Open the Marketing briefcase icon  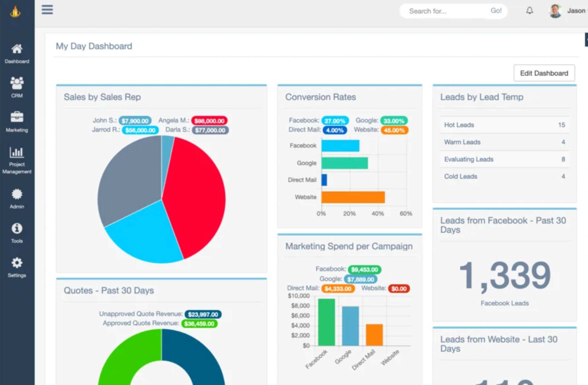pyautogui.click(x=17, y=117)
